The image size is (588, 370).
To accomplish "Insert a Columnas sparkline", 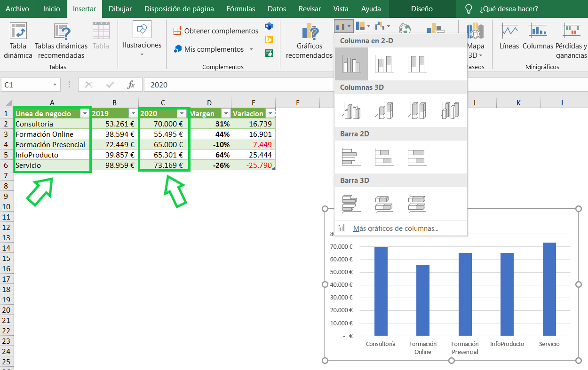I will click(x=538, y=37).
